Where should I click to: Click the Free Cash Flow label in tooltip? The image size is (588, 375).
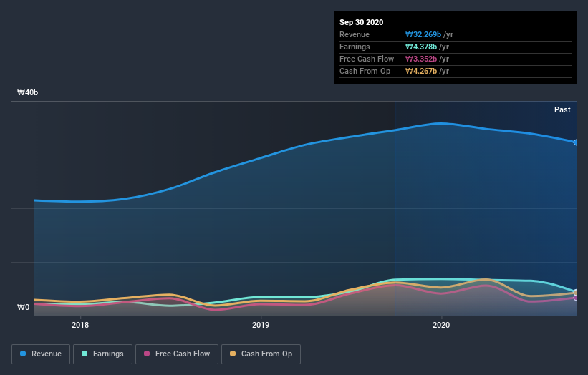(367, 59)
